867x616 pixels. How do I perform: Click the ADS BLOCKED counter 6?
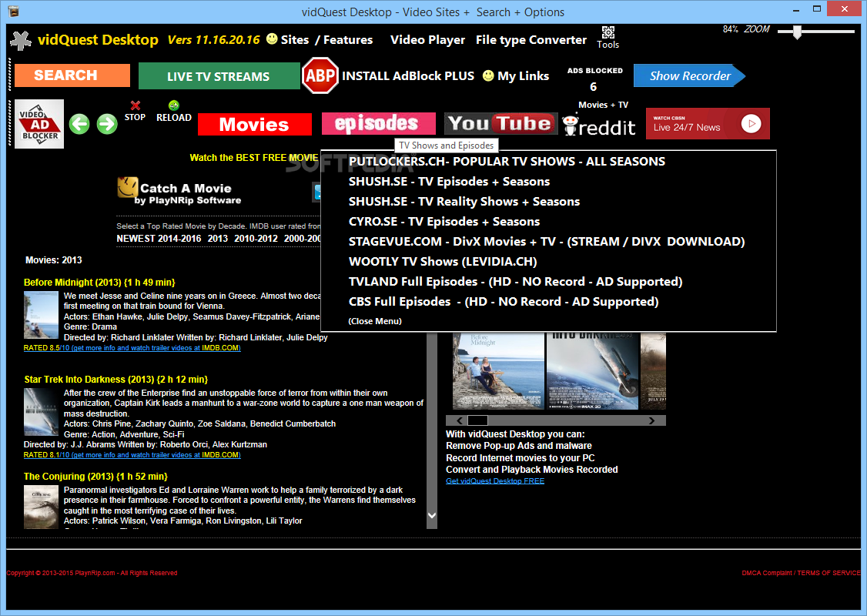594,87
